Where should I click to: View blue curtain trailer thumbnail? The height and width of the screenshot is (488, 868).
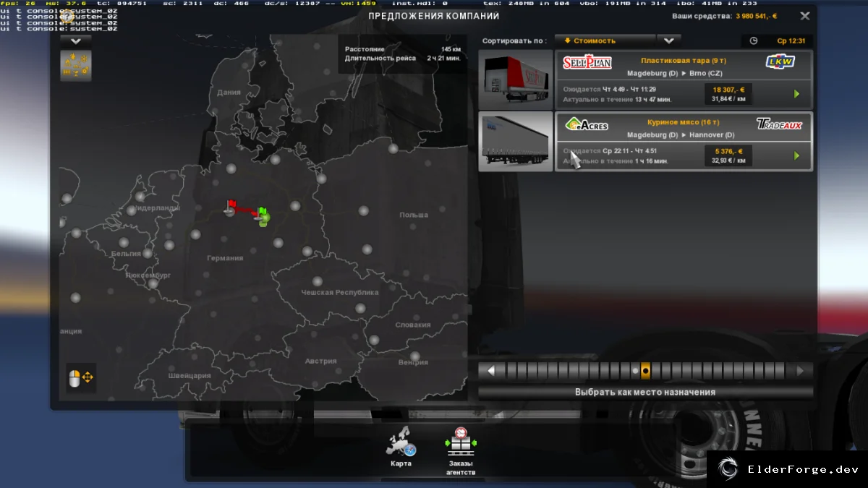tap(516, 142)
